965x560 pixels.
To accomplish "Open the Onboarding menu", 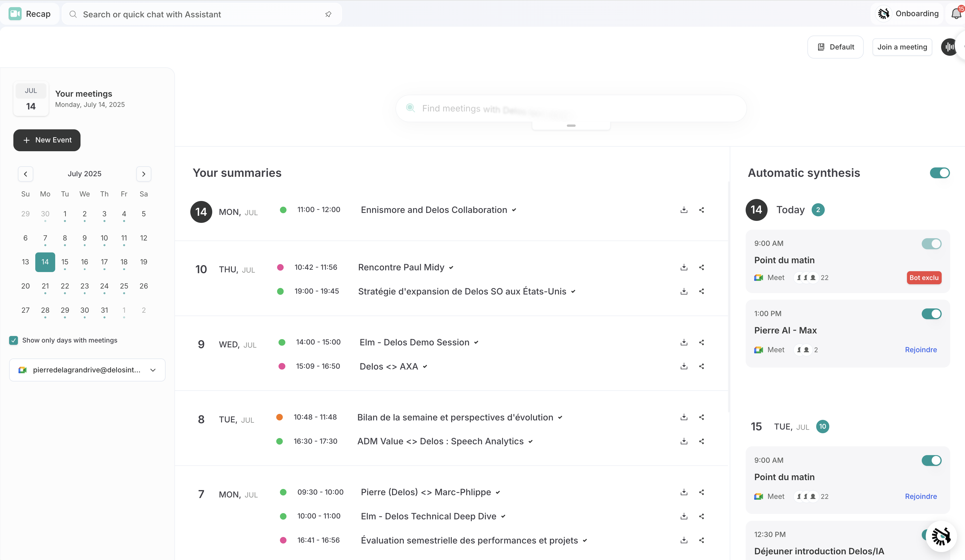I will point(907,14).
